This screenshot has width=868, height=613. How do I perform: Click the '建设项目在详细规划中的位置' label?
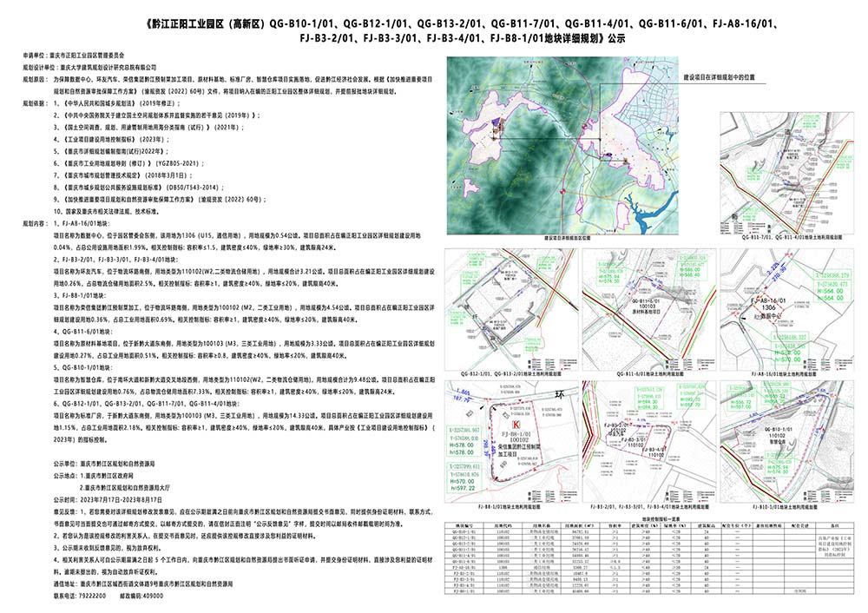719,77
